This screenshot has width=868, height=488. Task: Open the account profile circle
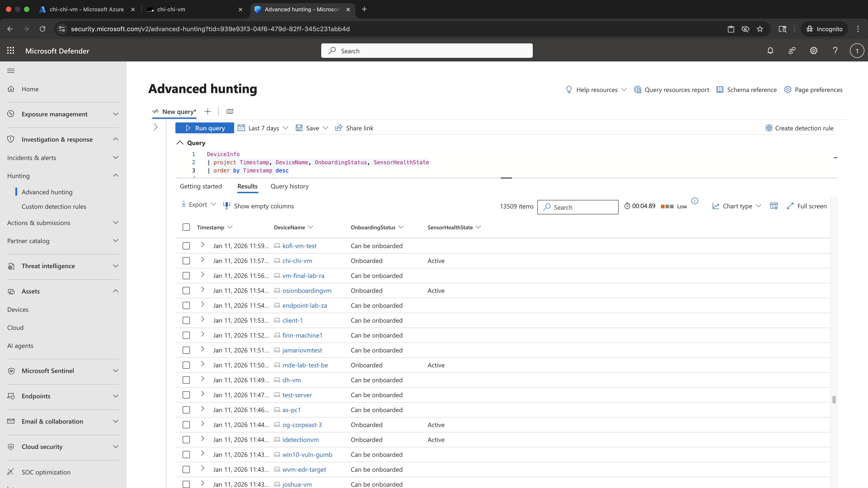tap(857, 51)
